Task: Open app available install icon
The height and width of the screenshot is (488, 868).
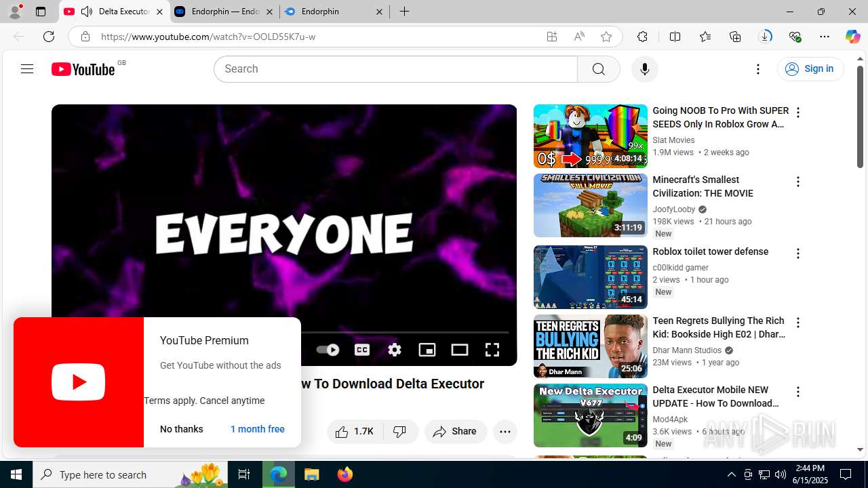Action: [x=552, y=37]
